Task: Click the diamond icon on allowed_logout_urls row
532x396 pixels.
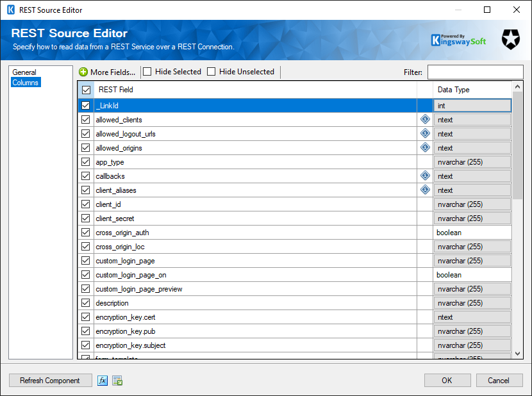Action: pos(425,133)
